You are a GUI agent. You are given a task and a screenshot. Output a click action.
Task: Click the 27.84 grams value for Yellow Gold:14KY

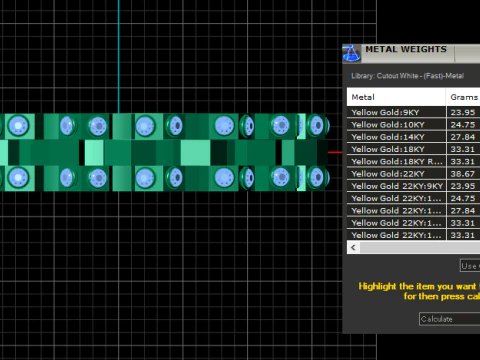(463, 137)
